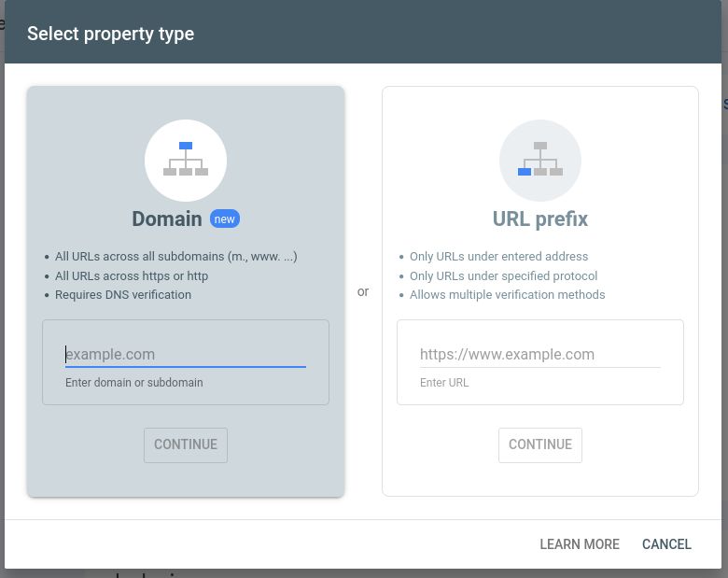Click "All URLs across https or http" text

[132, 275]
